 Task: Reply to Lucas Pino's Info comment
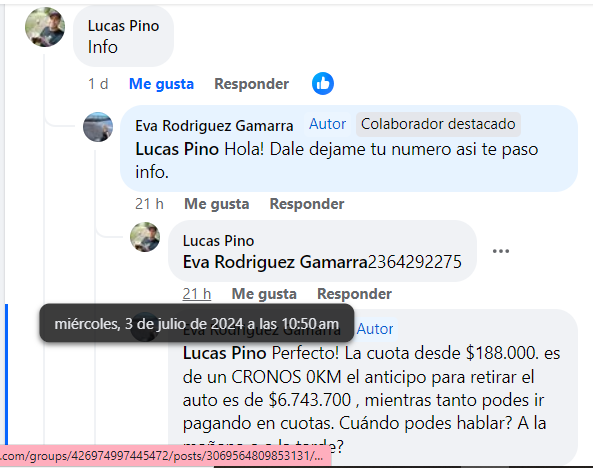(x=251, y=84)
